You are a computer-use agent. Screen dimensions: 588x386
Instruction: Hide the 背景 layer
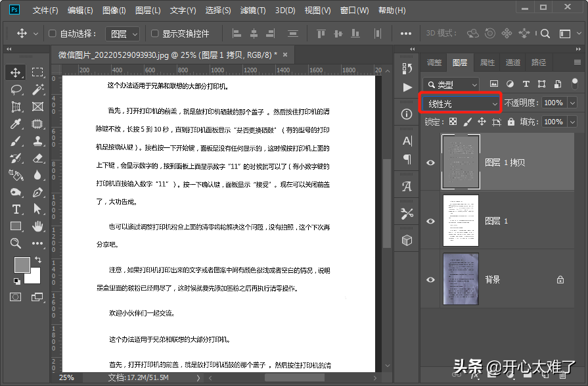pyautogui.click(x=430, y=279)
